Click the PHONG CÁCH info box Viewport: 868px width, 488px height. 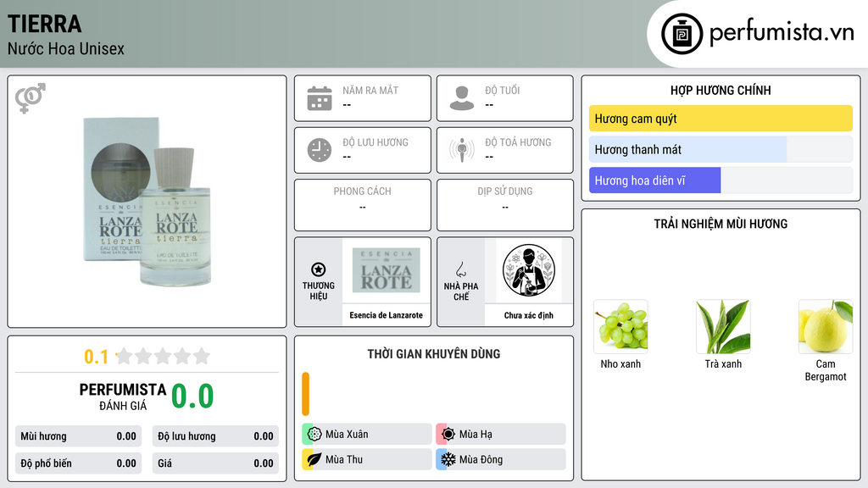[x=363, y=205]
